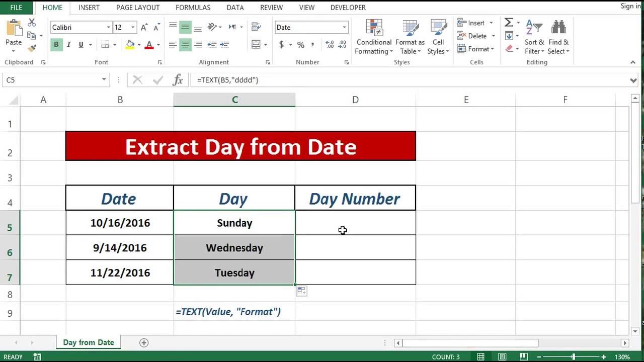Toggle Center horizontal alignment
Image resolution: width=644 pixels, height=362 pixels.
[x=185, y=45]
